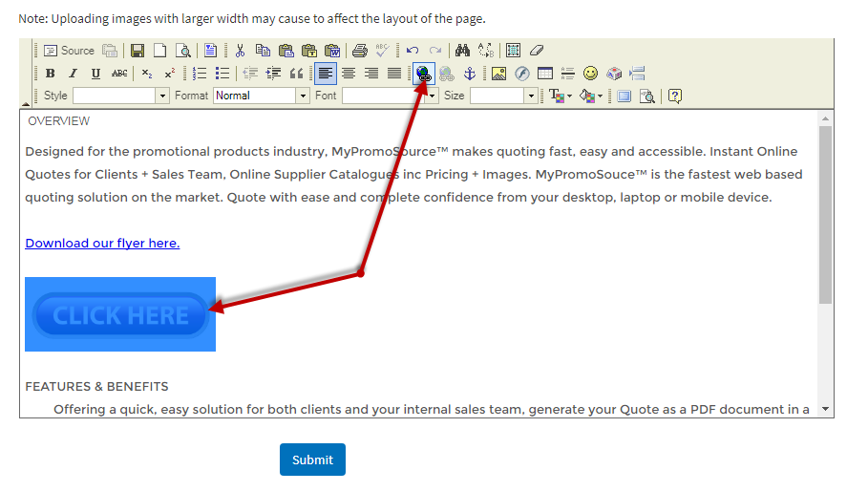Insert an anchor
The height and width of the screenshot is (492, 868).
[470, 74]
